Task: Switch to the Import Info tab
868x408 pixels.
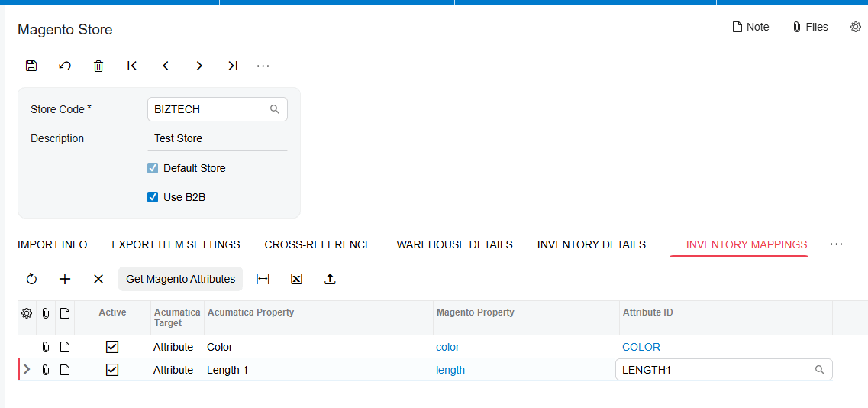Action: pyautogui.click(x=53, y=244)
